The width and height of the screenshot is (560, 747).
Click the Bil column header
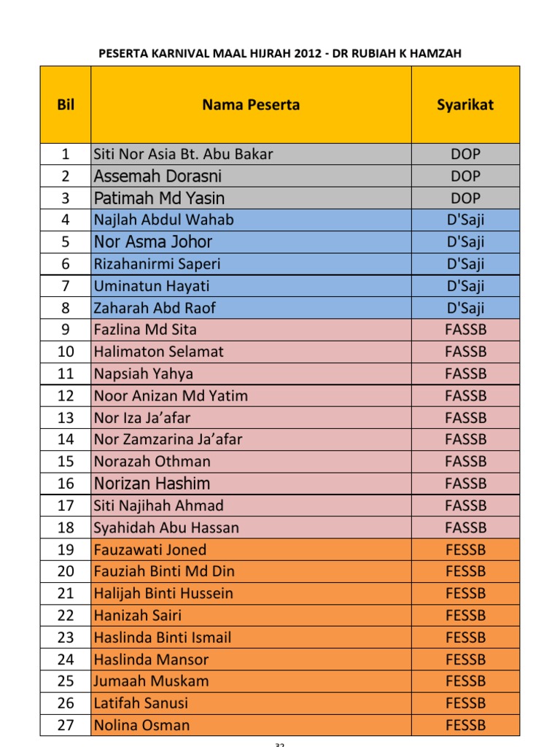pos(66,104)
